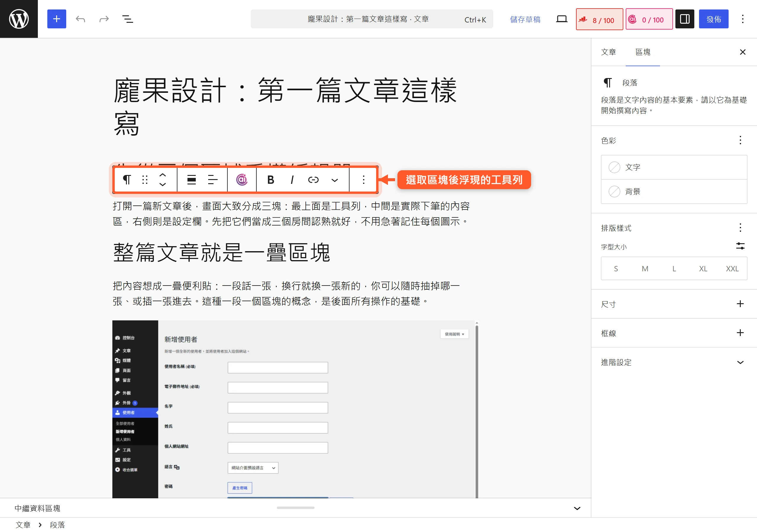This screenshot has width=757, height=532.
Task: Select font size XXL
Action: [732, 269]
